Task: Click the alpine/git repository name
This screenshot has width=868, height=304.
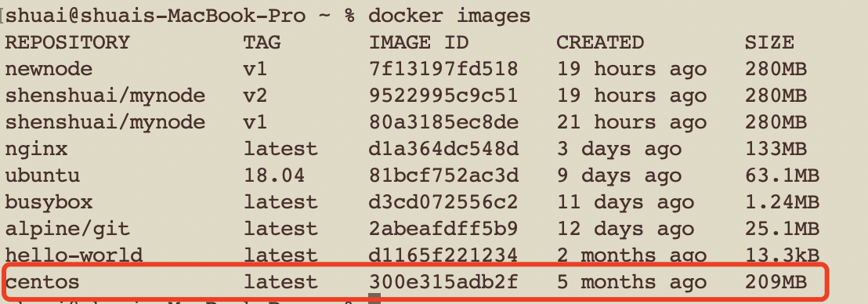Action: click(x=67, y=229)
